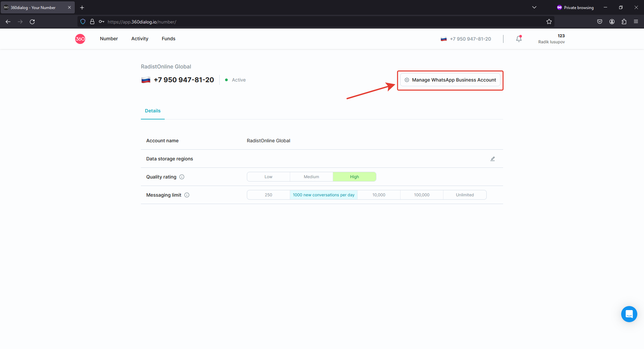Select the 360dialog - Your Number tab
Screen dimensions: 644x349
click(38, 7)
